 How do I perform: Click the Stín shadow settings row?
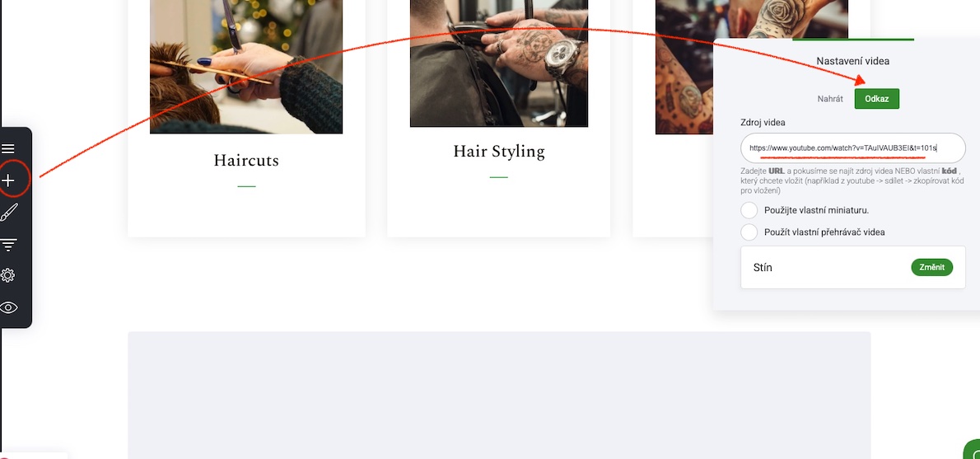pyautogui.click(x=852, y=267)
